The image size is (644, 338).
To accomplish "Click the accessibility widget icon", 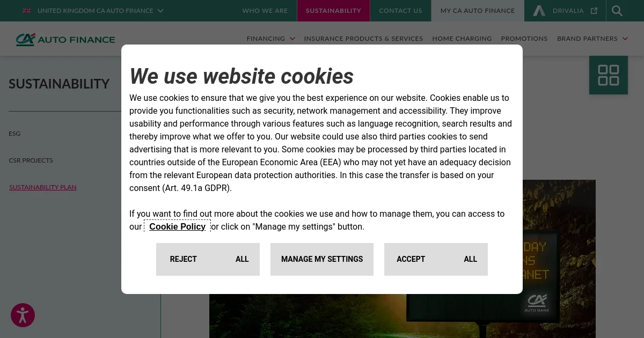I will coord(23,315).
